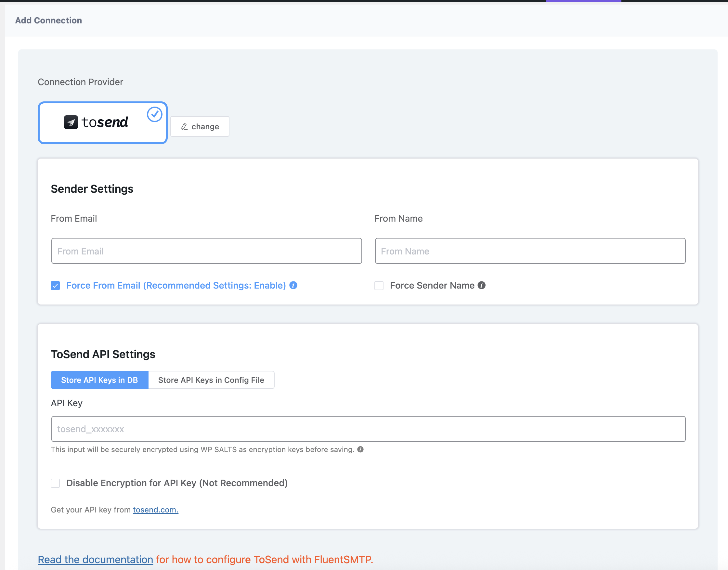
Task: Uncheck the Force From Email checkbox
Action: pyautogui.click(x=55, y=286)
